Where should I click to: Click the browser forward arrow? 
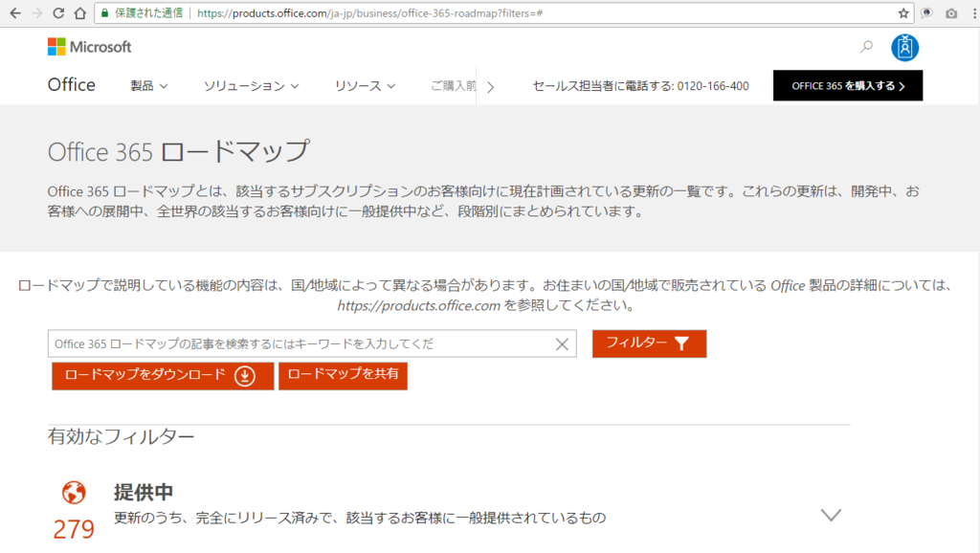point(37,13)
